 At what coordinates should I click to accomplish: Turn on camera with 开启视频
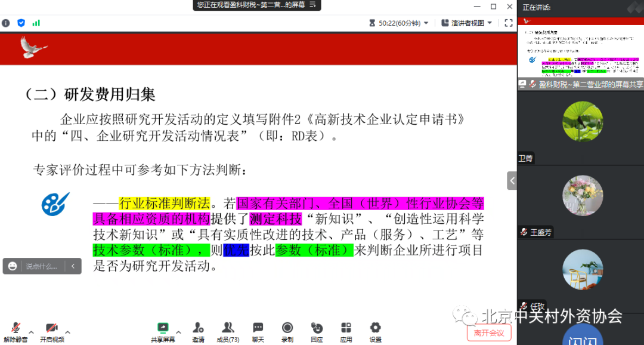coord(52,332)
